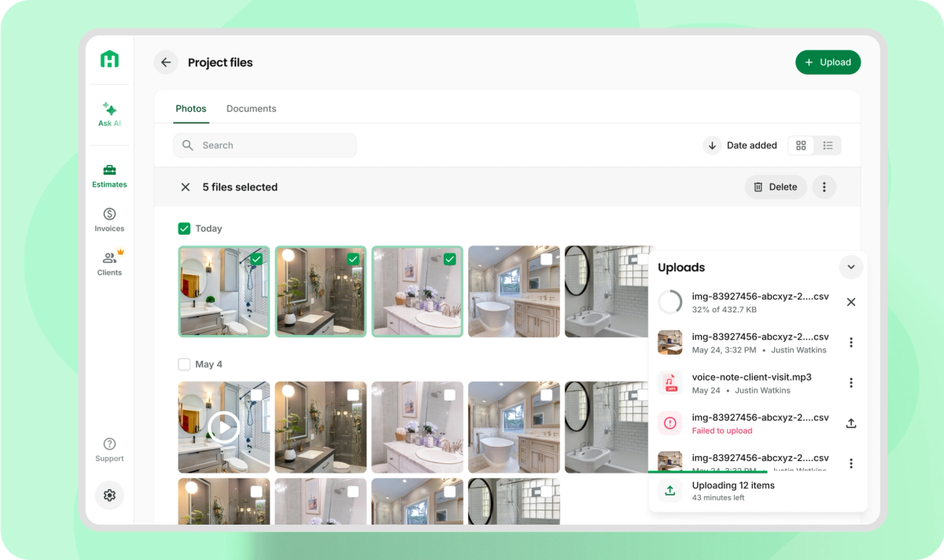
Task: Open Clients in the sidebar
Action: click(x=109, y=264)
